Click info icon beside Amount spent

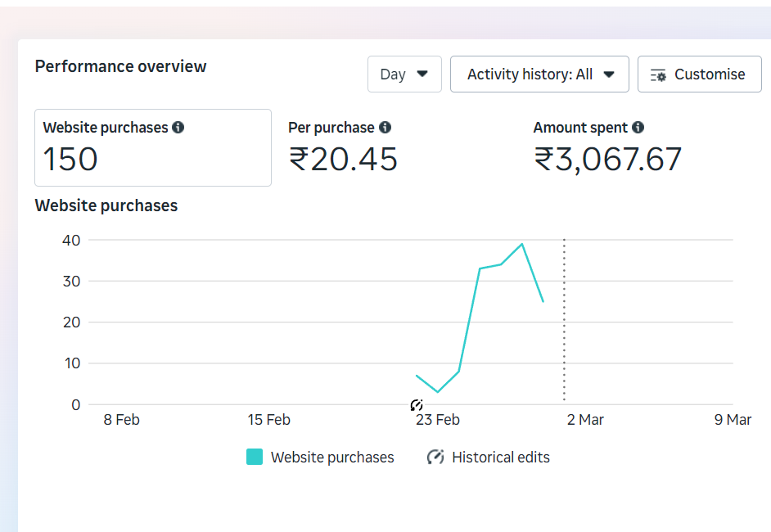(638, 128)
